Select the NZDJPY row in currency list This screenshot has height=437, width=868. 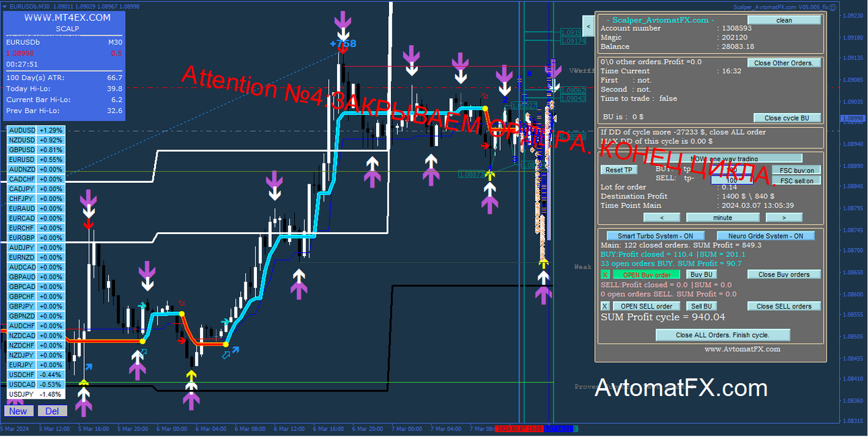click(x=36, y=354)
